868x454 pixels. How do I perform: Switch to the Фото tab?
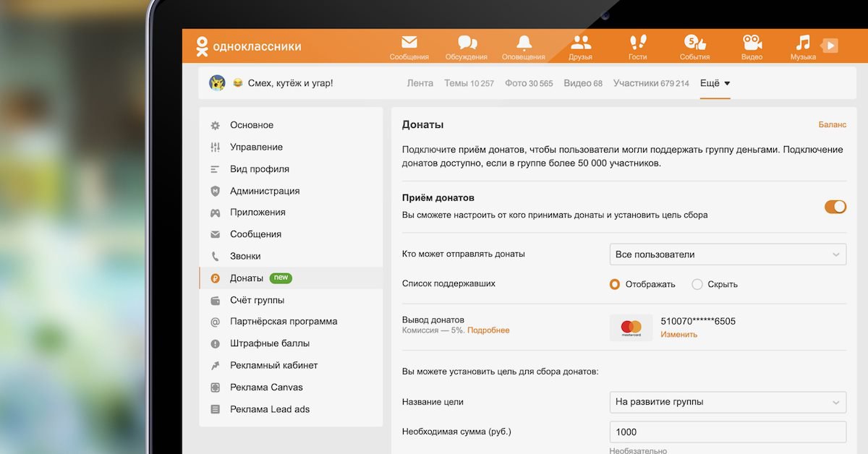click(x=529, y=83)
